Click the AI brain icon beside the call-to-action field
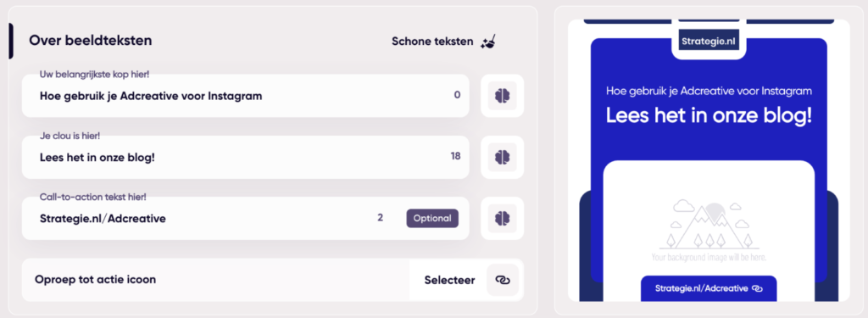This screenshot has height=318, width=868. tap(502, 218)
